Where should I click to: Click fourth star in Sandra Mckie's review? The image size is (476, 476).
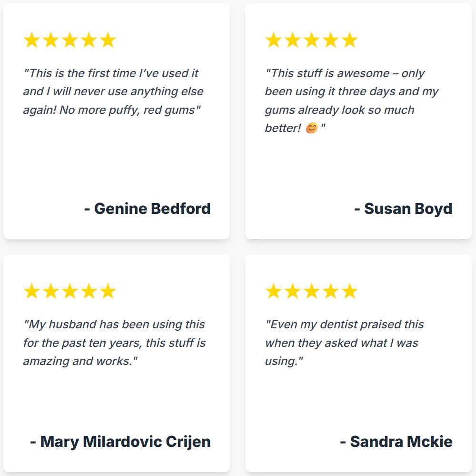click(x=331, y=291)
